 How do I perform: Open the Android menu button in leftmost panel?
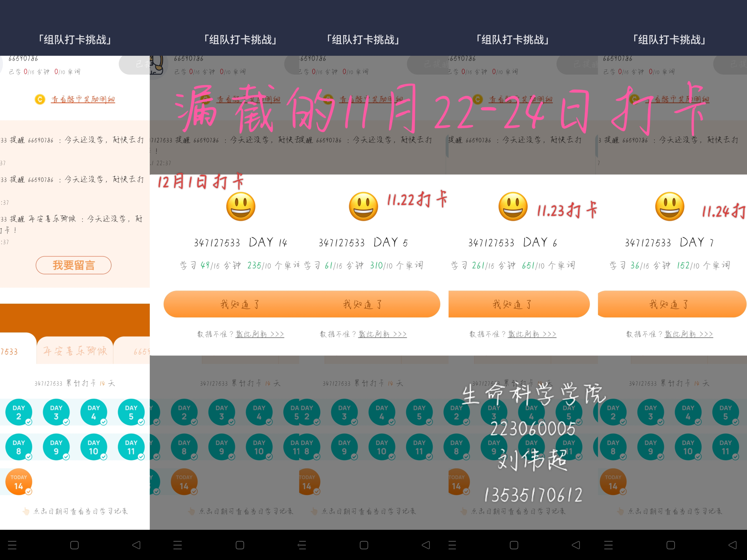tap(12, 545)
